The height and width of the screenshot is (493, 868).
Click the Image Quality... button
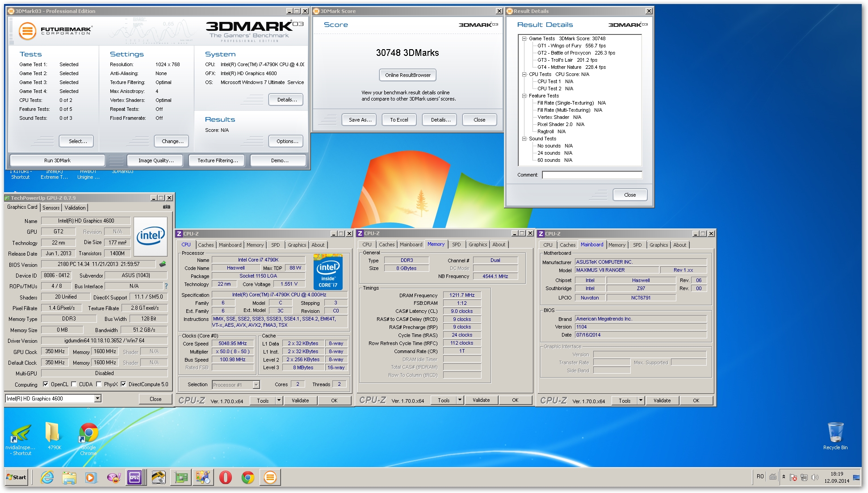(x=156, y=160)
